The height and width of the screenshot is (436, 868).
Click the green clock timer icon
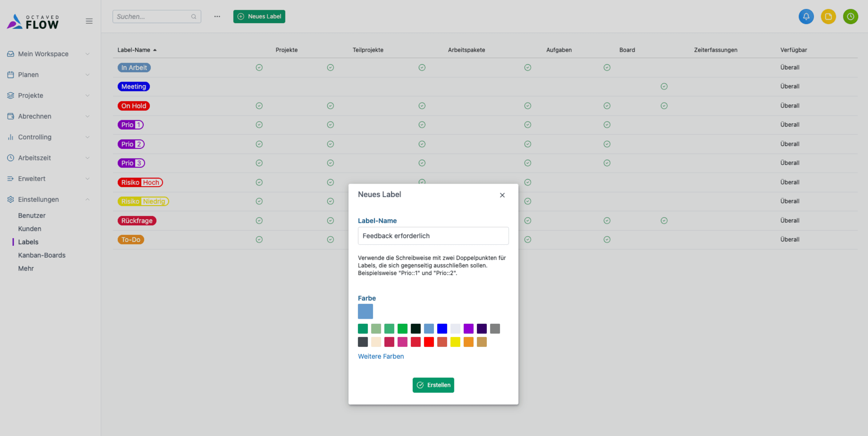(x=850, y=17)
